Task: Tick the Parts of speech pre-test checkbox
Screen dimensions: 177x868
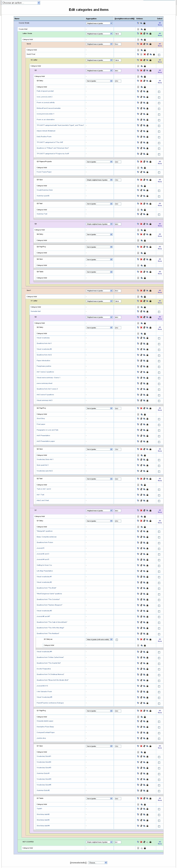Action: pos(159,92)
